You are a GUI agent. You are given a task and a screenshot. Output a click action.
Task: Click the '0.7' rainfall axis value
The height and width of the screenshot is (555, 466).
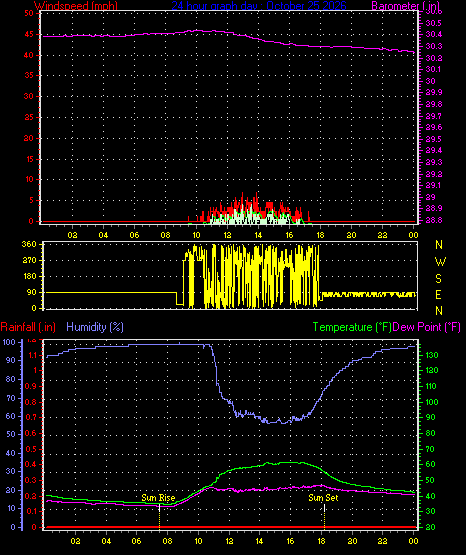coord(31,417)
